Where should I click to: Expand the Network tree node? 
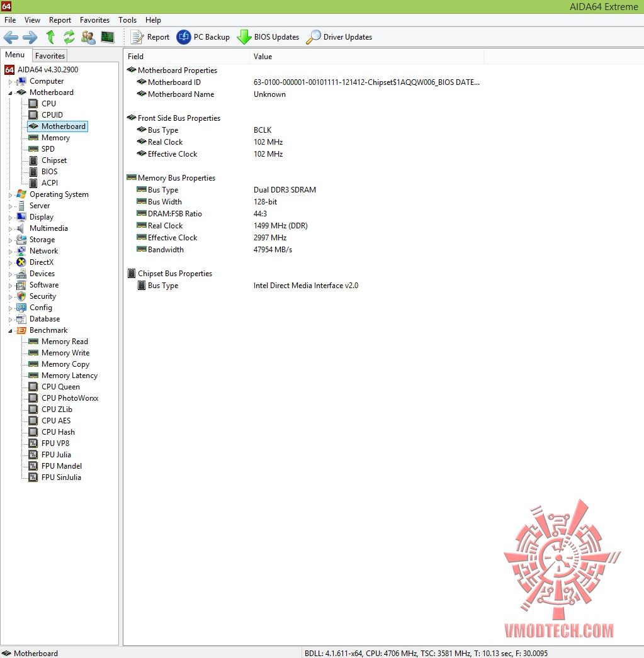point(11,252)
